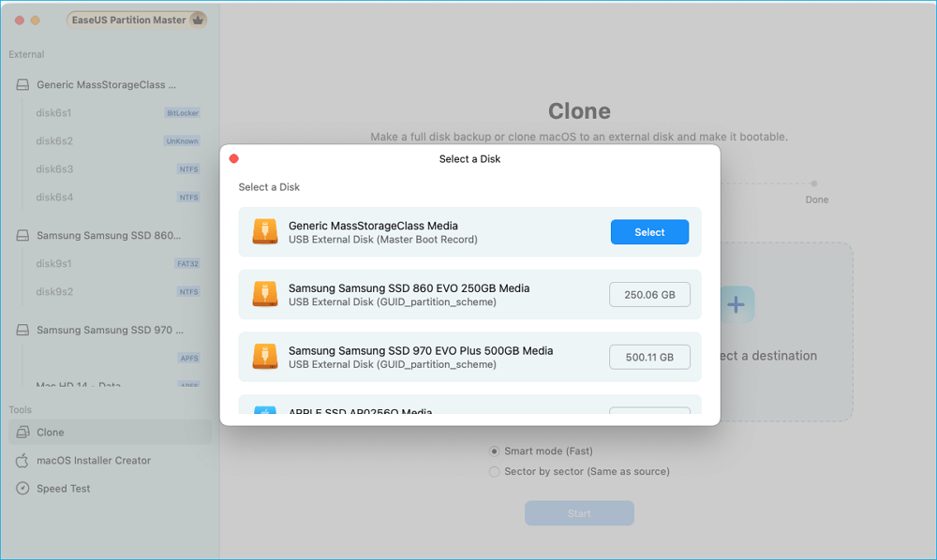Screen dimensions: 937x560
Task: Select Samsung SSD 860 disk in sidebar
Action: (x=110, y=235)
